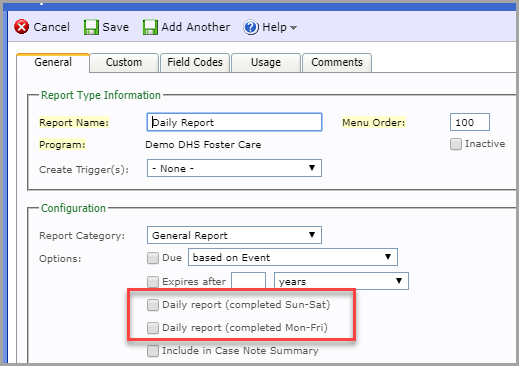This screenshot has width=519, height=366.
Task: Switch to the Custom tab
Action: (124, 62)
